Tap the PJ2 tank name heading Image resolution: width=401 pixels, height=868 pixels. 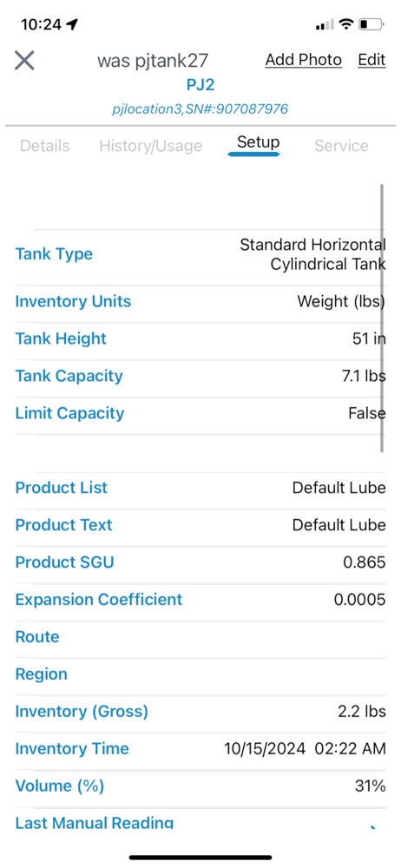click(x=200, y=85)
